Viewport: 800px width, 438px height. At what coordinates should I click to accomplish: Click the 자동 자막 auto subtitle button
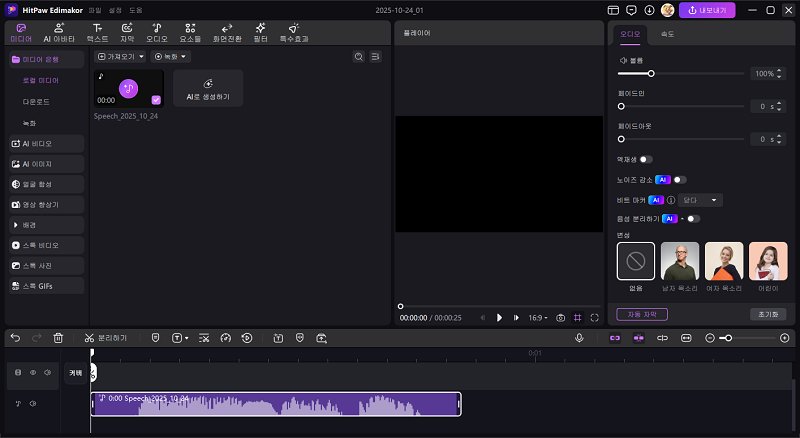[x=641, y=314]
